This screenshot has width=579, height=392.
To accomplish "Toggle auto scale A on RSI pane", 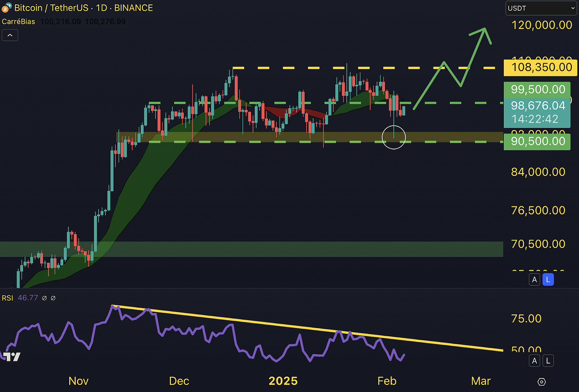I will [534, 361].
